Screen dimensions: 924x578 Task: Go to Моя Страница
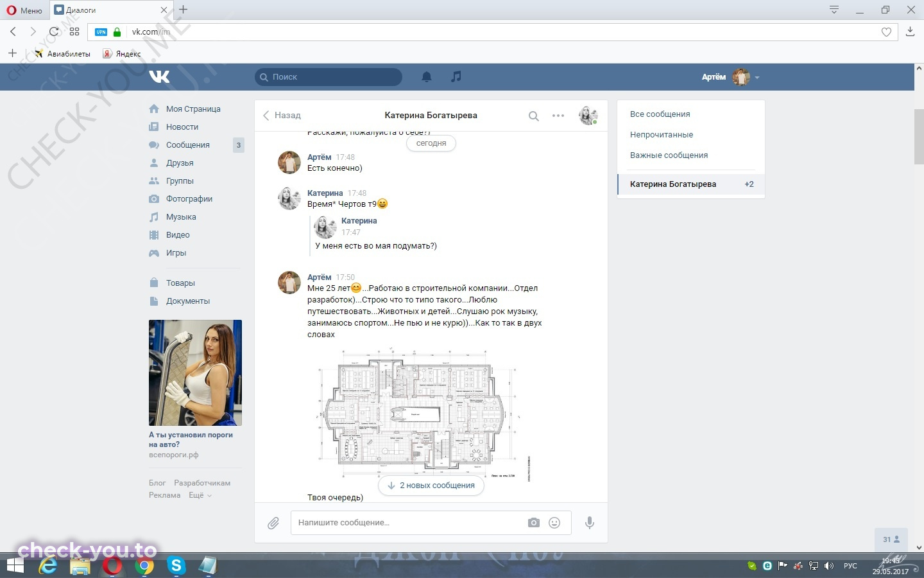pos(194,109)
